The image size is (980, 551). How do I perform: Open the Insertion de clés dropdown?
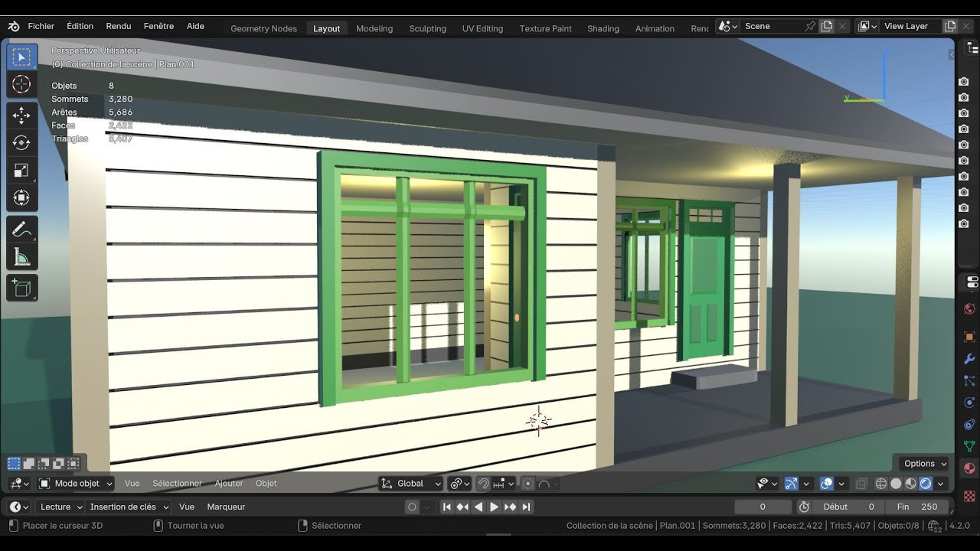(128, 507)
